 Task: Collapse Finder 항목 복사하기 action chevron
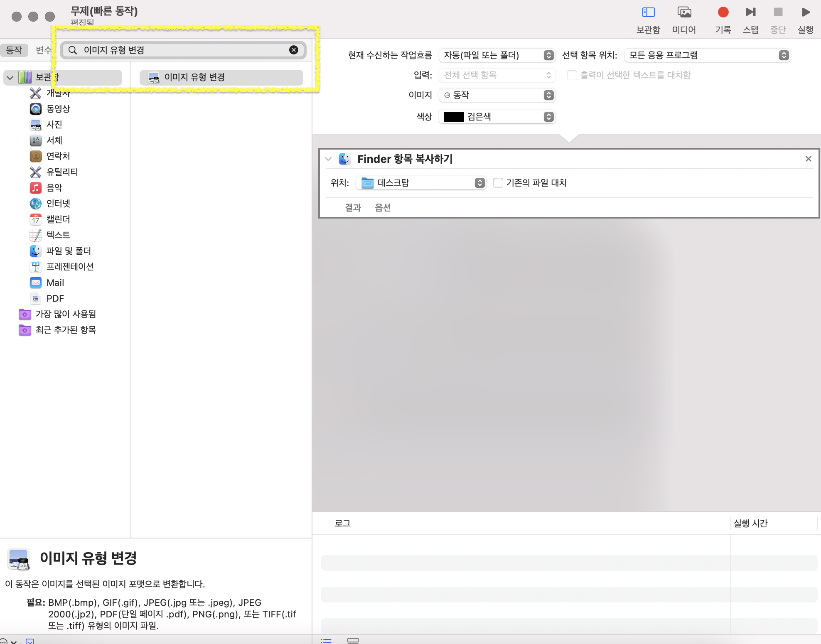(328, 159)
